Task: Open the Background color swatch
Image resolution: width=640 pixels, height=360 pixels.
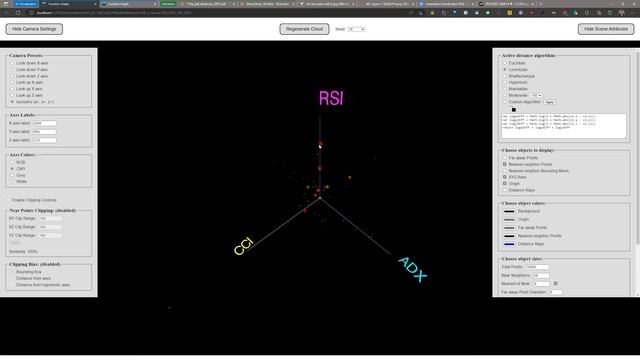Action: point(509,211)
